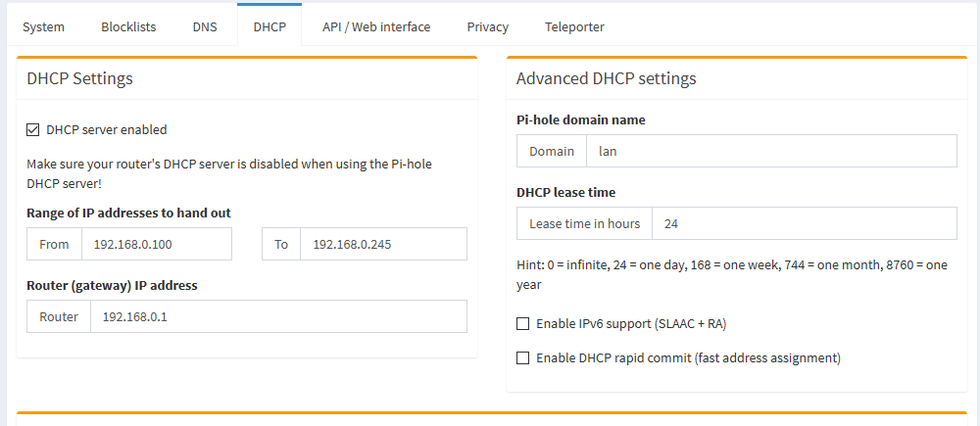Click the 'Domain' addon label box
Screen dimensions: 980x426
[x=552, y=152]
